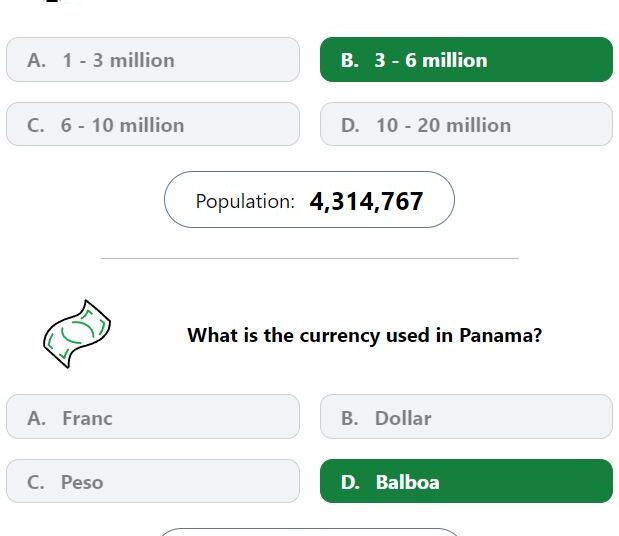This screenshot has height=536, width=619.
Task: Pick the Franc answer option
Action: (x=153, y=416)
